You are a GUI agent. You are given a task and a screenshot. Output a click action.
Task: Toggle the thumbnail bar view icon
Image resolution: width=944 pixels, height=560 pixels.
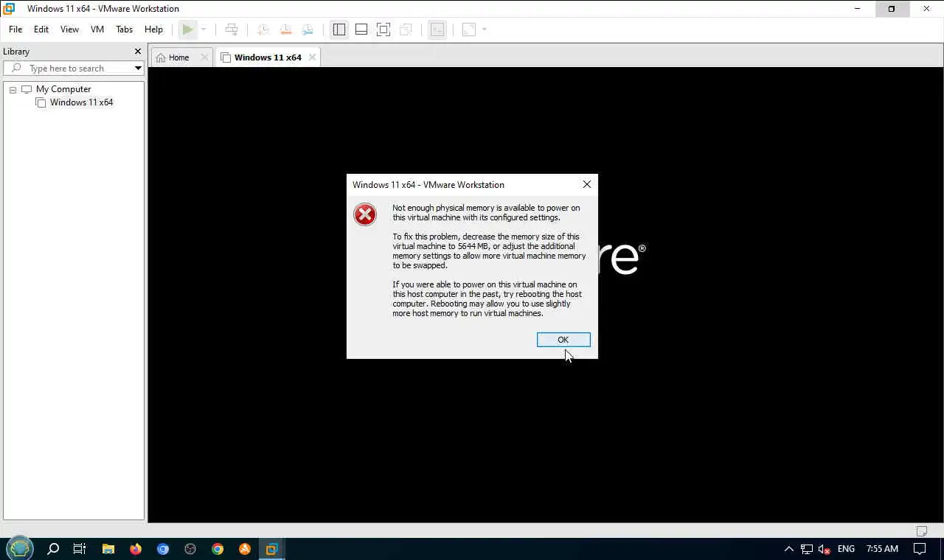pos(361,29)
